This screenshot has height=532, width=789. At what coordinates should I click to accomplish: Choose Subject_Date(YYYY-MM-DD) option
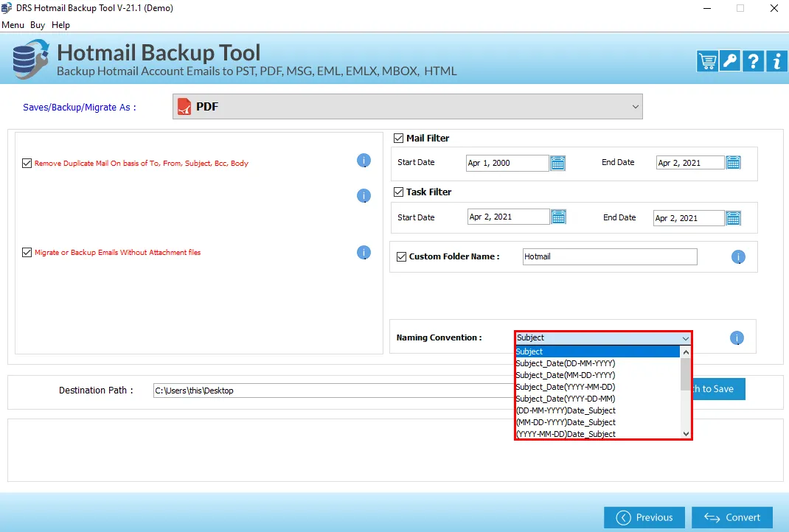click(x=598, y=387)
